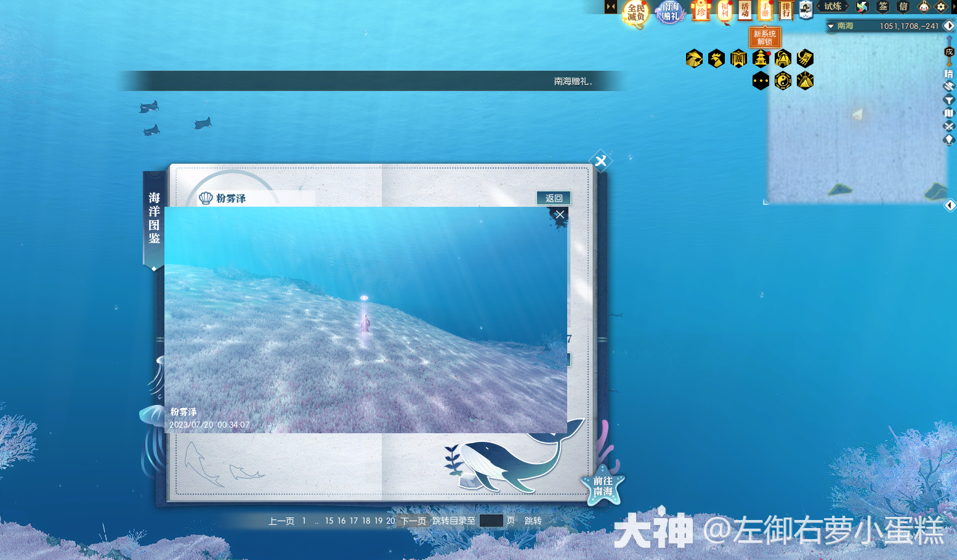
Task: Click the map filter funnel icon
Action: 949,100
